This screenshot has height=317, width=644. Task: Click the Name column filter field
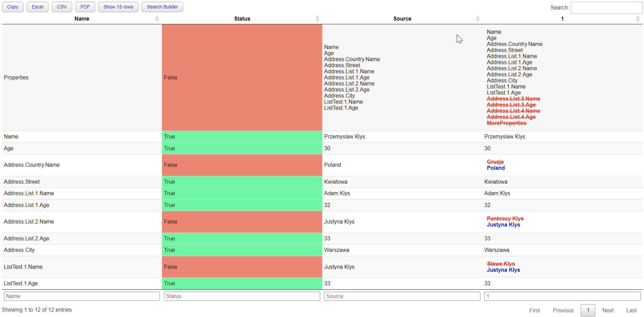tap(82, 296)
